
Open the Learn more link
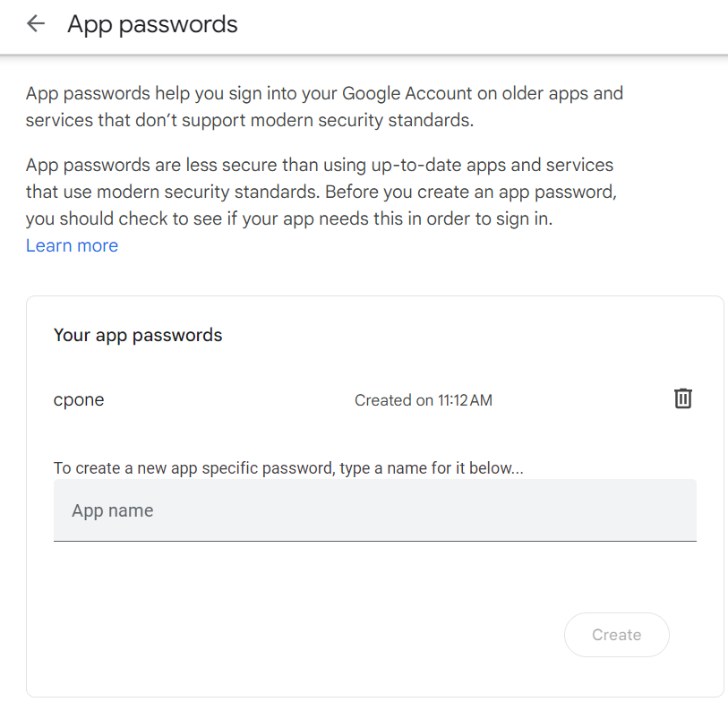tap(72, 245)
